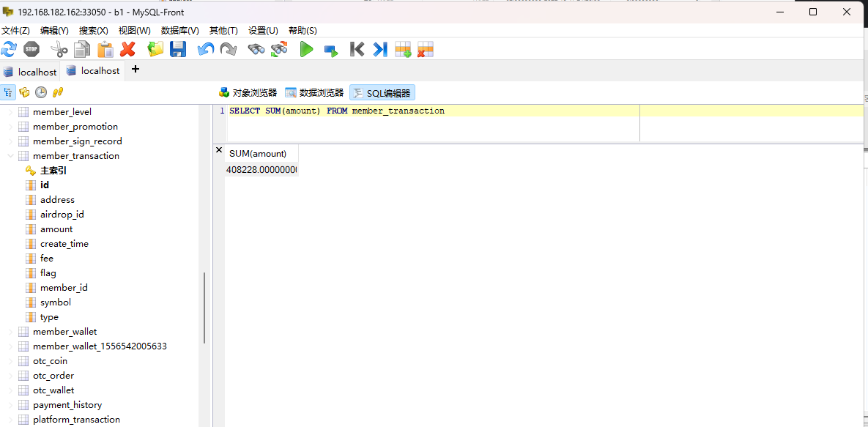Screen dimensions: 868x427
Task: Save the query using floppy disk icon
Action: 178,49
